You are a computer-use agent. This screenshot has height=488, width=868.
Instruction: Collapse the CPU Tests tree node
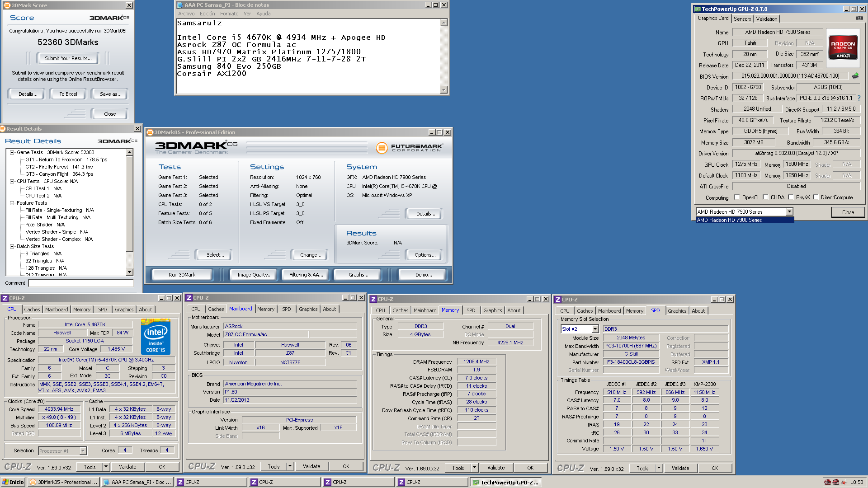pos(12,181)
